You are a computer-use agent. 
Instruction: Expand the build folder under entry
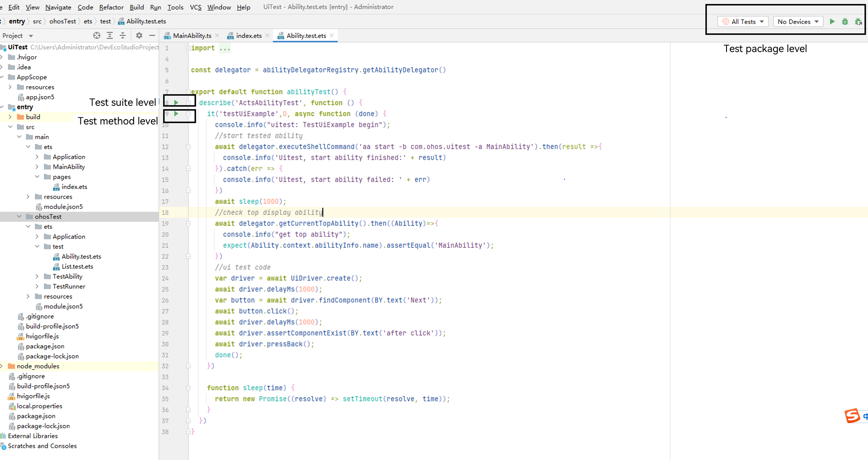(10, 117)
